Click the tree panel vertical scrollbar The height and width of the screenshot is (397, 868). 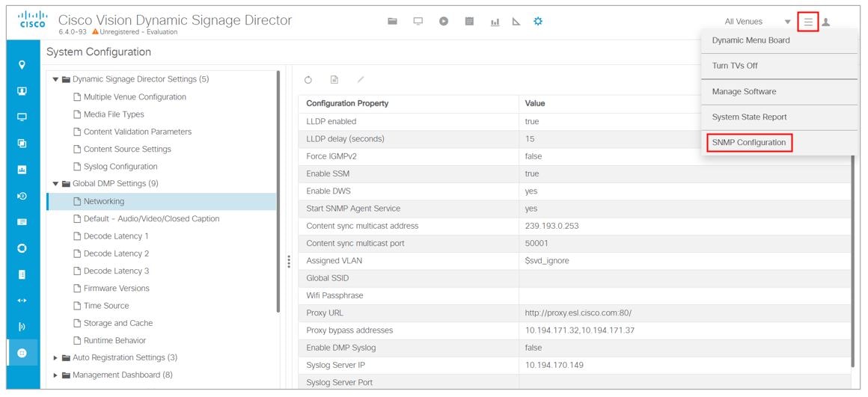click(278, 191)
